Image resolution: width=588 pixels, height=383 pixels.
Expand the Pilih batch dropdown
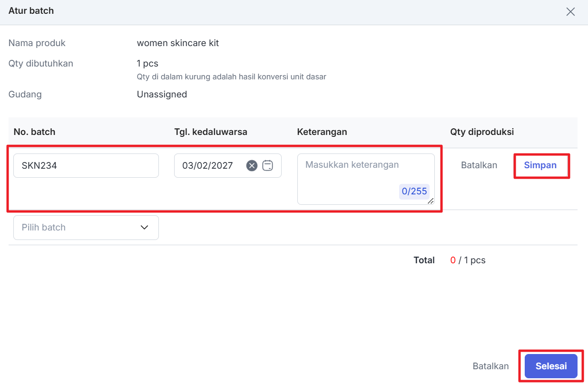86,227
